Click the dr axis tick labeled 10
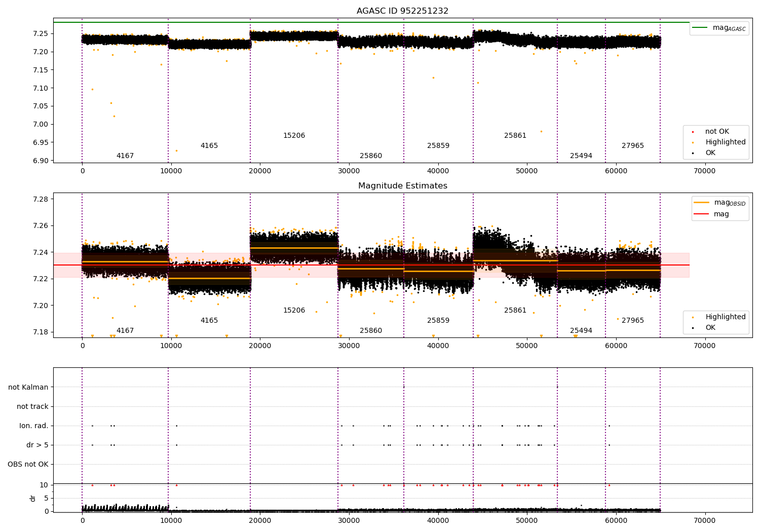Viewport: 760px width, 532px height. click(x=44, y=485)
